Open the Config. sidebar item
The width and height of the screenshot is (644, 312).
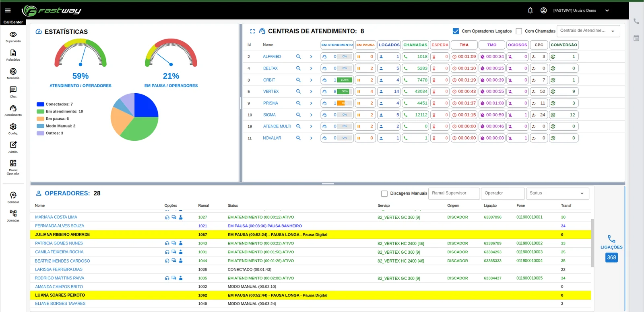coord(13,129)
